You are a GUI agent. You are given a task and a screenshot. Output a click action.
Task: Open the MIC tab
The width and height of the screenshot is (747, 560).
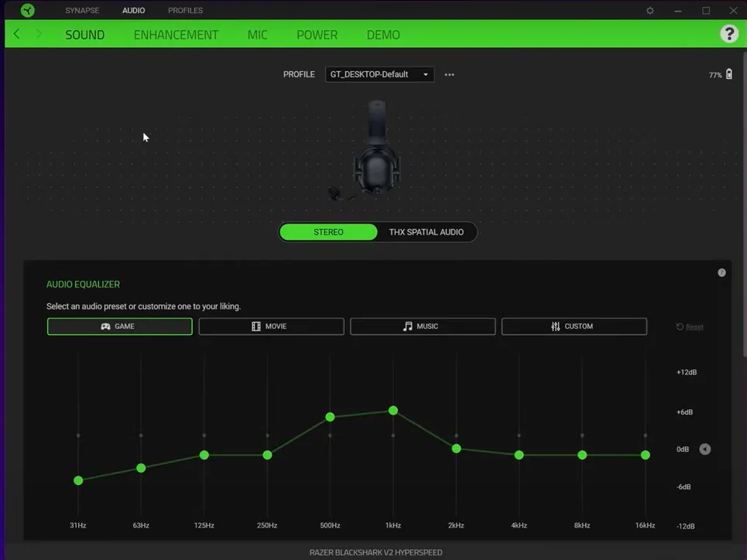click(x=257, y=35)
